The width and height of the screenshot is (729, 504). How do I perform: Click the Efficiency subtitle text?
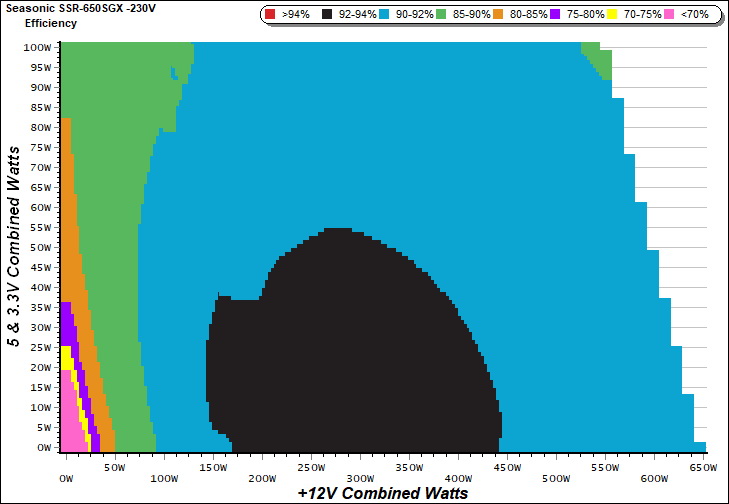[x=49, y=22]
